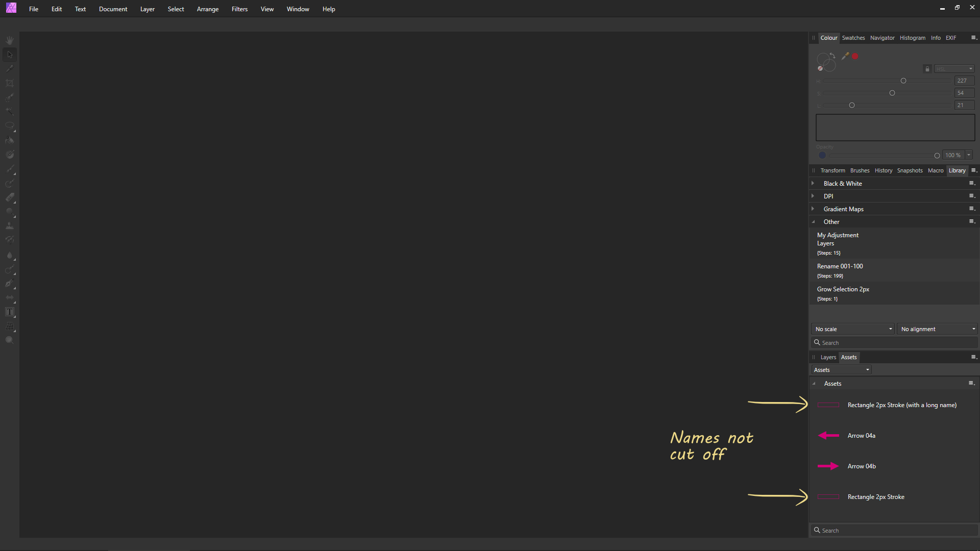Select the Crop tool

(10, 83)
